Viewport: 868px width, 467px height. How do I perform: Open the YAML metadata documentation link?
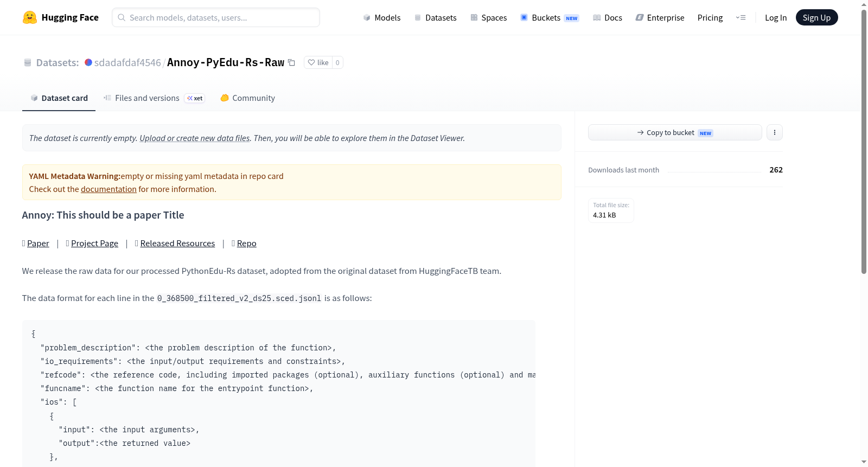pyautogui.click(x=108, y=189)
